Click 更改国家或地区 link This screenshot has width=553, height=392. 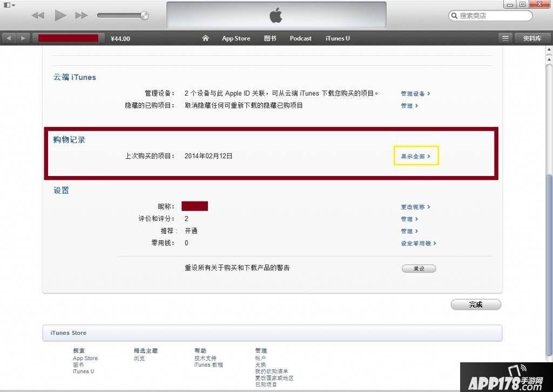coord(274,378)
